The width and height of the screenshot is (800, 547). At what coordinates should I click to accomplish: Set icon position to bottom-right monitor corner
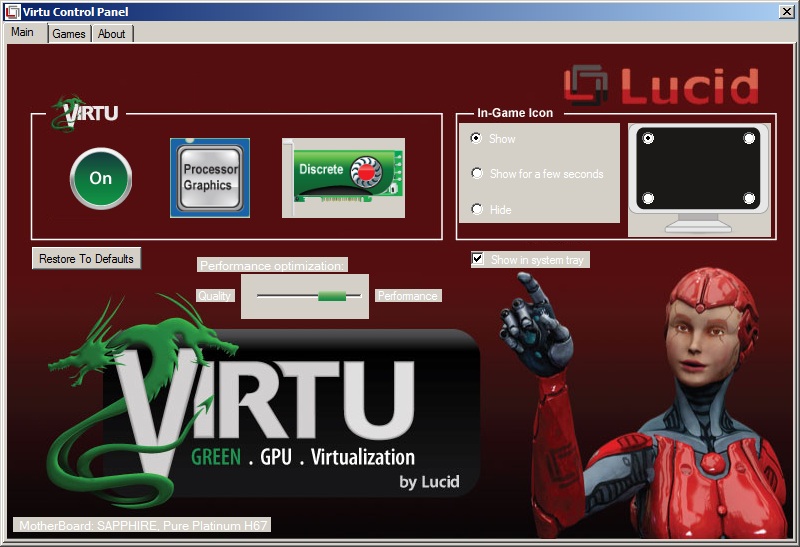pyautogui.click(x=749, y=198)
